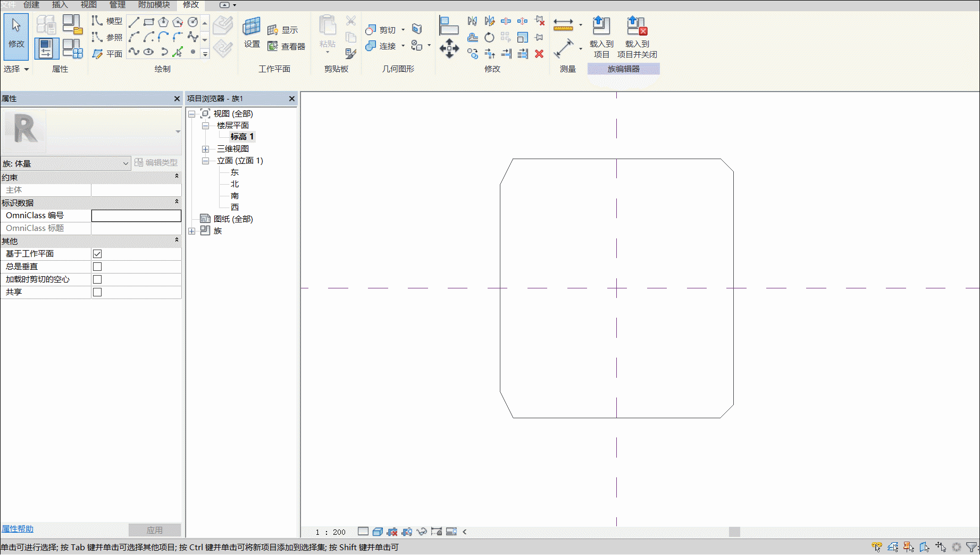Open the 南 elevation view
This screenshot has height=555, width=980.
[x=234, y=196]
